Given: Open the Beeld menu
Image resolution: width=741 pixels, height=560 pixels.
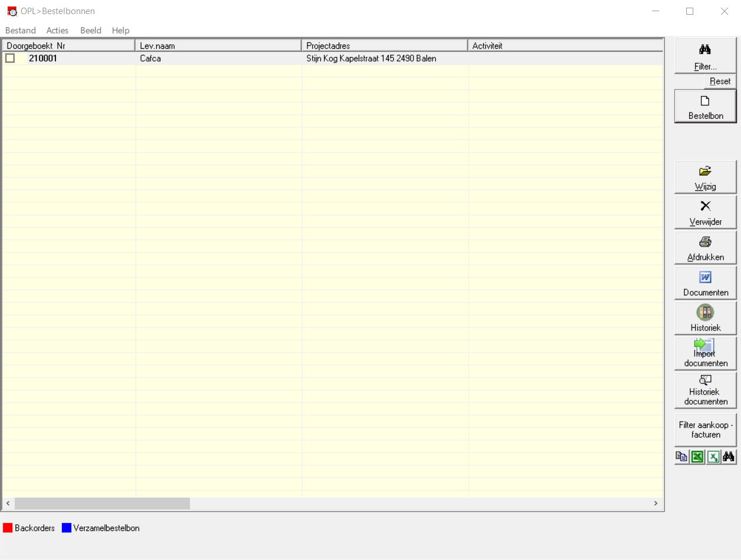Looking at the screenshot, I should [x=91, y=31].
